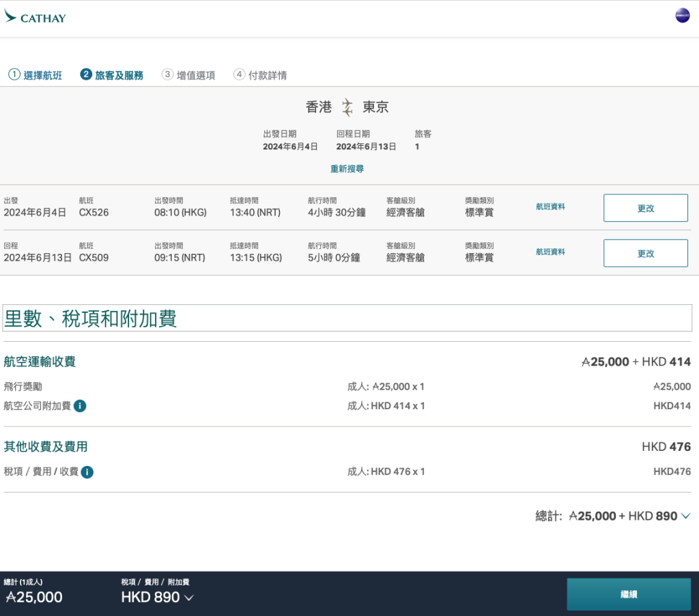Screen dimensions: 699x616
Task: Click the 航空運輸收費 section title
Action: [x=40, y=362]
